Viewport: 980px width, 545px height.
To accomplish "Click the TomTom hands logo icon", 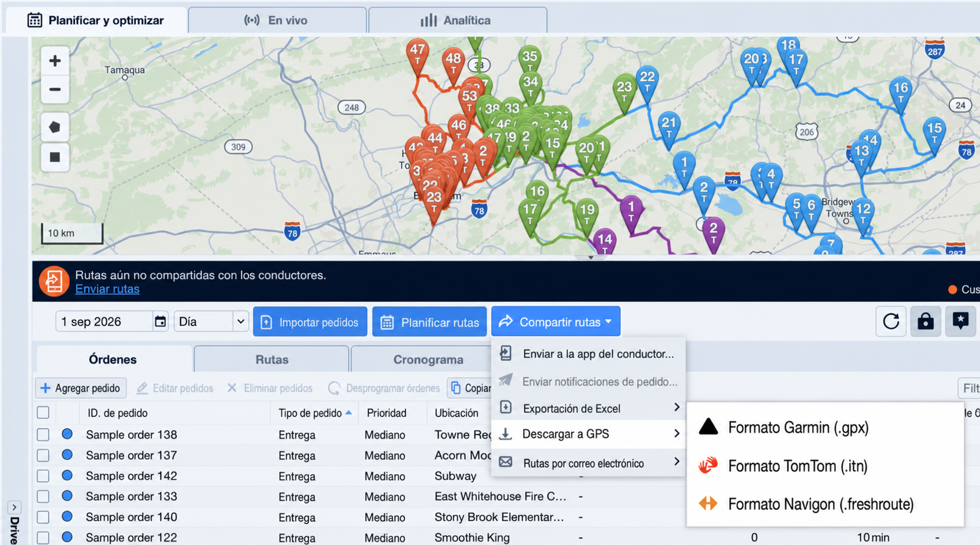I will point(708,465).
